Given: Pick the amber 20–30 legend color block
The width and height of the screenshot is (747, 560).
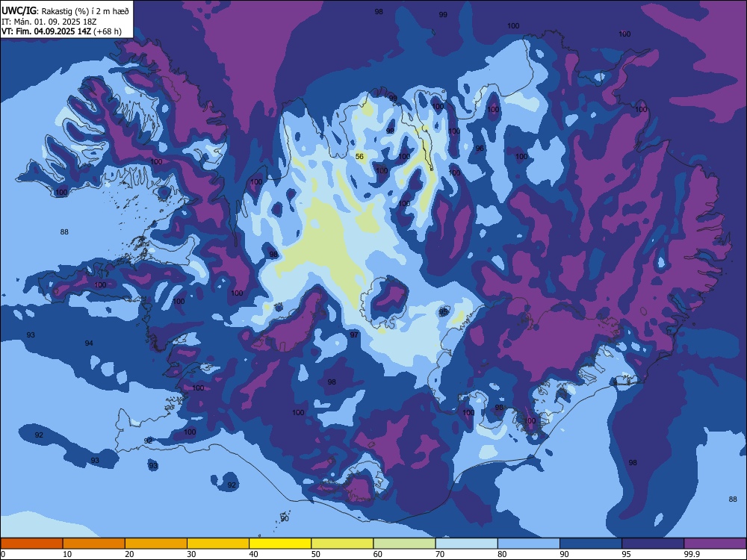Looking at the screenshot, I should [156, 544].
